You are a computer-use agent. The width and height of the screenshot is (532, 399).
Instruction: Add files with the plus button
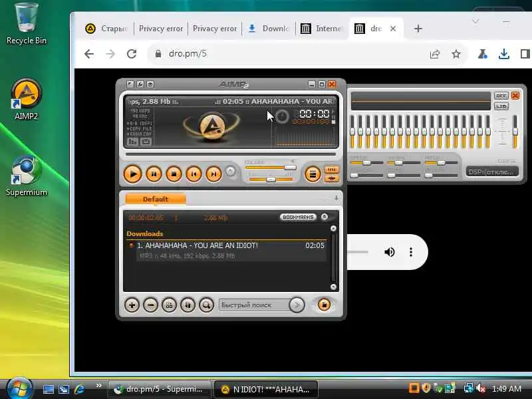click(x=132, y=305)
